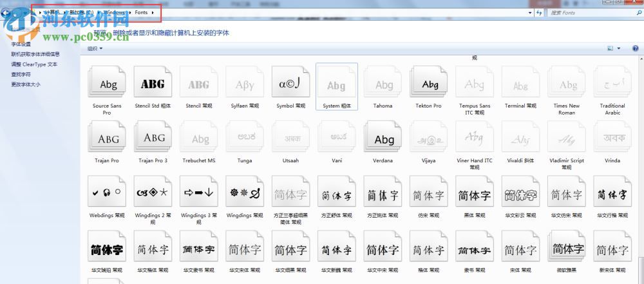The height and width of the screenshot is (284, 644).
Task: Select the Tekton Pro font icon
Action: (429, 82)
